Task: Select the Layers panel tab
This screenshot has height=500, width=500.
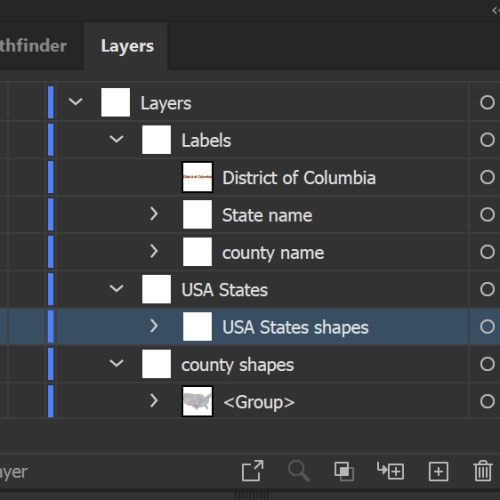Action: point(127,46)
